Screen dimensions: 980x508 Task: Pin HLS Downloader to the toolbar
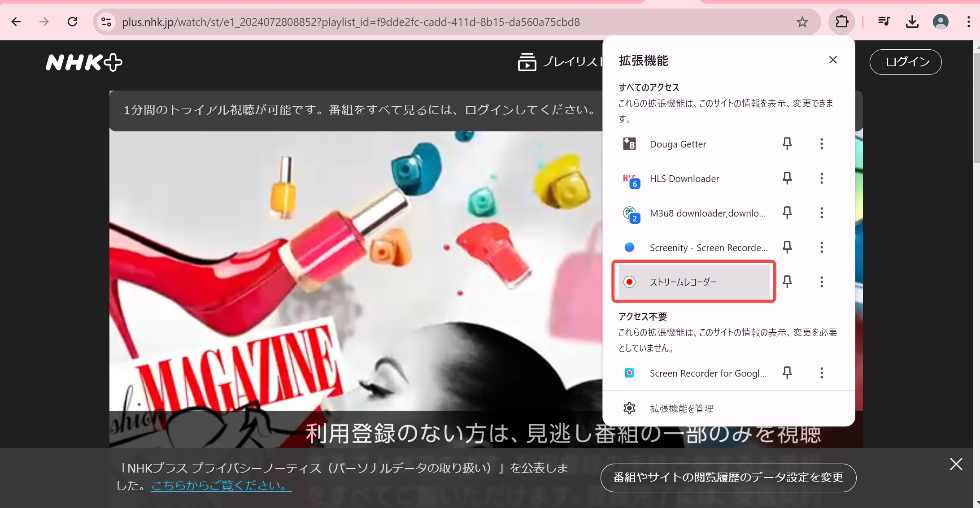(x=787, y=178)
